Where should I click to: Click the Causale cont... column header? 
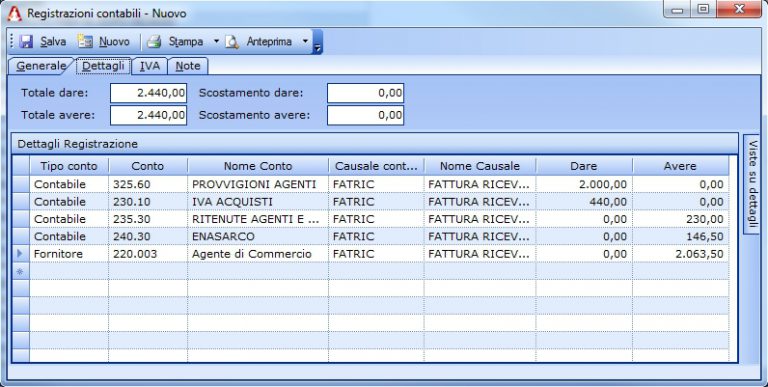click(x=376, y=166)
